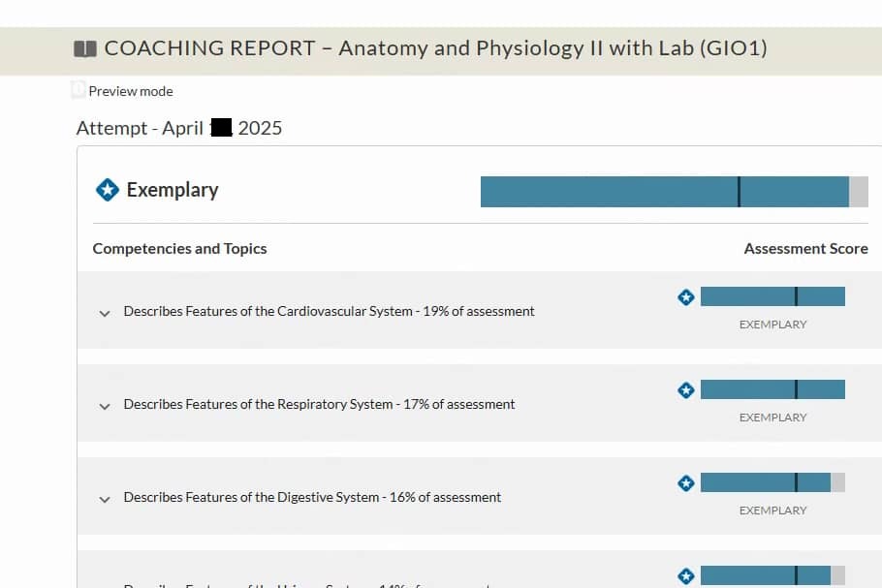The height and width of the screenshot is (588, 882).
Task: Click the Respiratory System star badge icon
Action: pyautogui.click(x=685, y=389)
